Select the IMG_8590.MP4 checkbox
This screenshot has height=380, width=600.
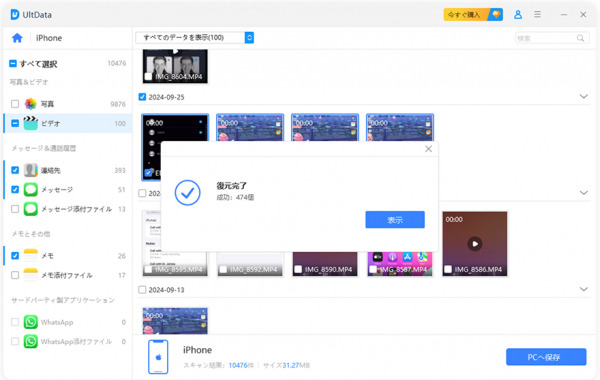pyautogui.click(x=298, y=269)
